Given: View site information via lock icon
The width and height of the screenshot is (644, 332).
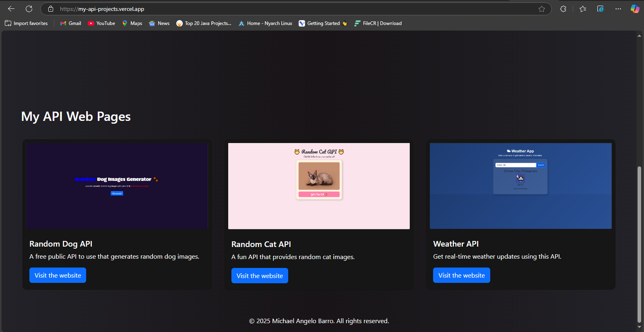Looking at the screenshot, I should (x=51, y=9).
